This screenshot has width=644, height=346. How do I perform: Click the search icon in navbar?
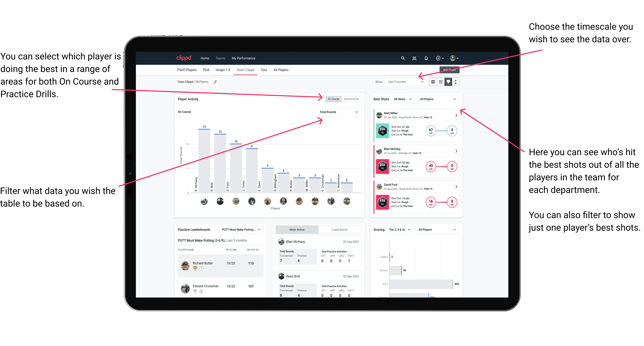point(403,58)
